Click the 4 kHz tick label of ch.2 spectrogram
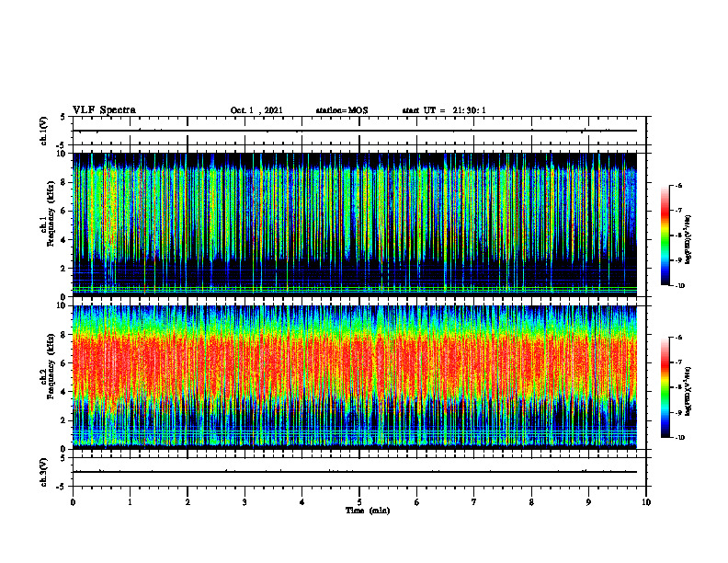Viewport: 728px width, 563px height. (x=63, y=392)
